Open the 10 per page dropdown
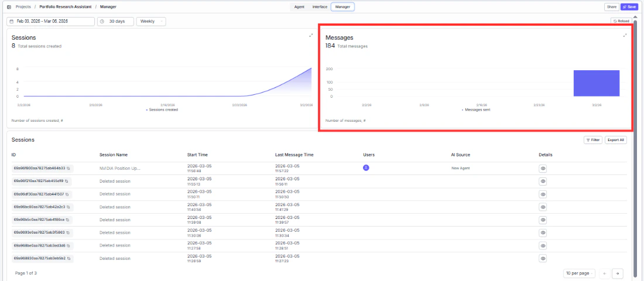The width and height of the screenshot is (644, 281). (580, 273)
